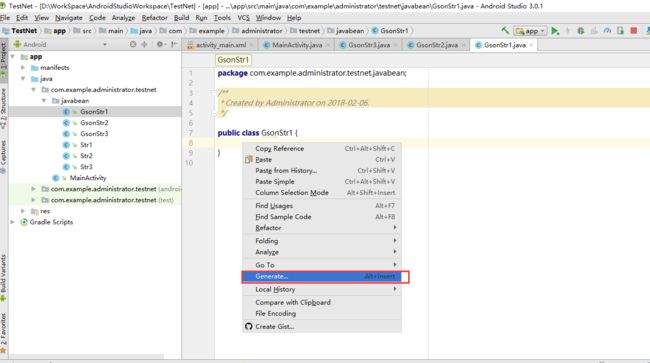Image resolution: width=650 pixels, height=363 pixels.
Task: Click the Make Project hammer icon
Action: tap(505, 30)
